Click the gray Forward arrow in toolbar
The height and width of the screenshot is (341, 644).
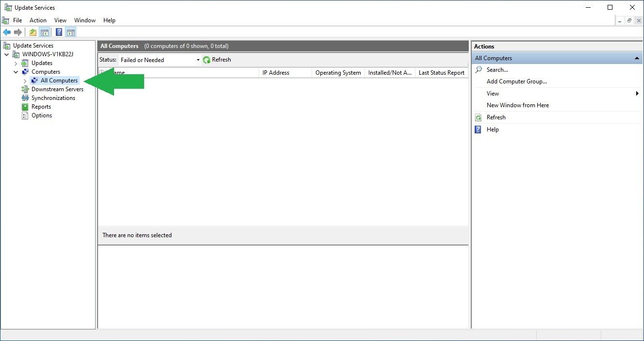pos(18,32)
